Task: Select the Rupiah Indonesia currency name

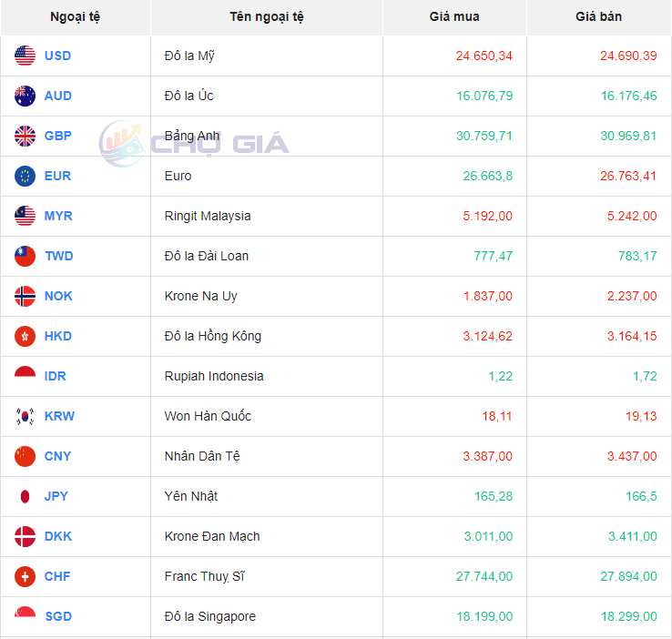Action: (214, 376)
